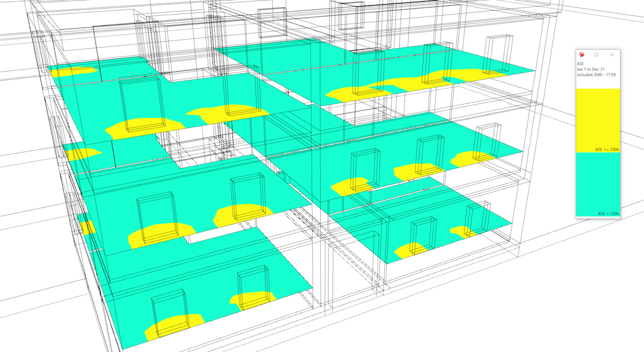
Task: Select the 'Jan 1 to Dec 31' text
Action: click(591, 70)
